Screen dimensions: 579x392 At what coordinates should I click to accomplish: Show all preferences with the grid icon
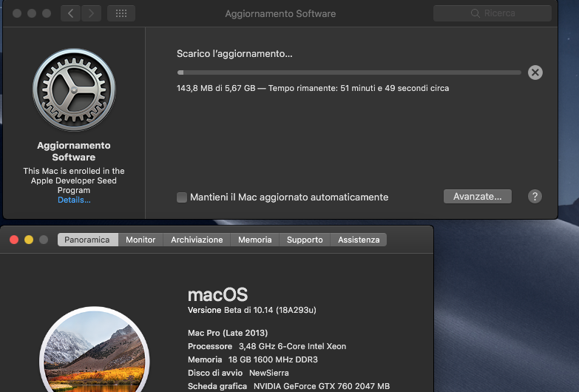coord(121,13)
